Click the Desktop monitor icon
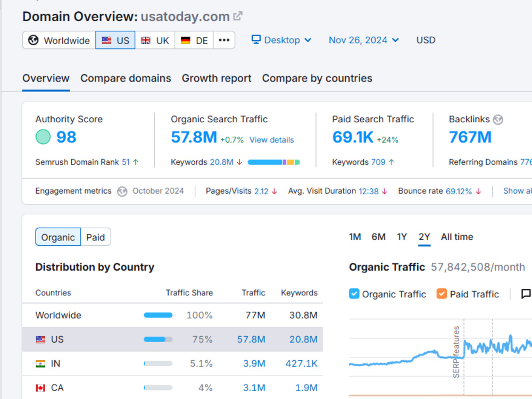This screenshot has width=532, height=399. [256, 40]
